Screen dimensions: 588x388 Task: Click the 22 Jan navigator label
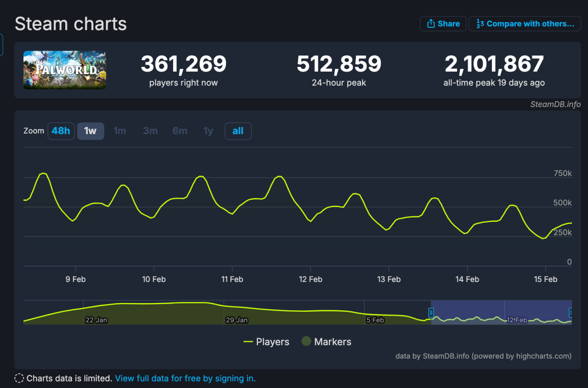pyautogui.click(x=96, y=320)
